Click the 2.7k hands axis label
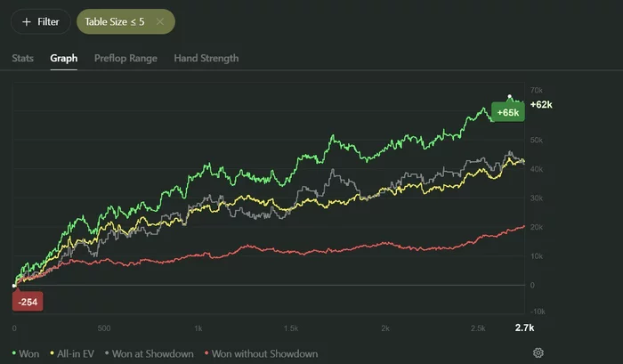The height and width of the screenshot is (364, 623). 524,328
